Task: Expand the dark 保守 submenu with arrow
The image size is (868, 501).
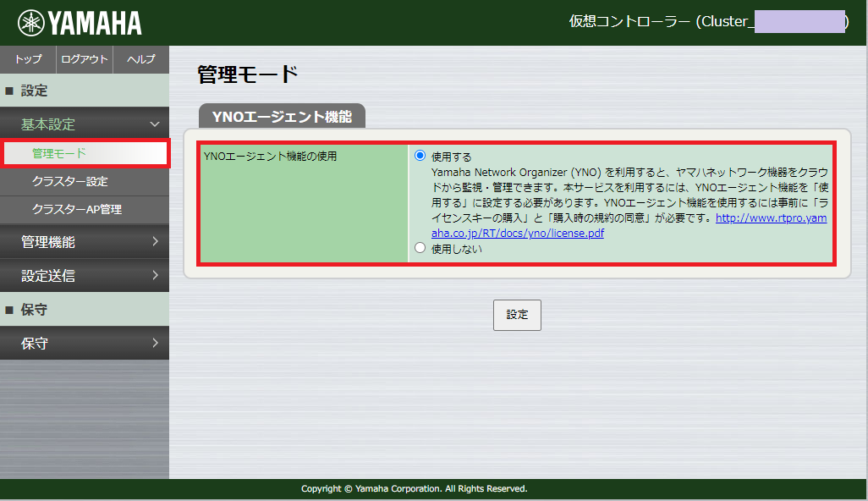Action: coord(85,344)
